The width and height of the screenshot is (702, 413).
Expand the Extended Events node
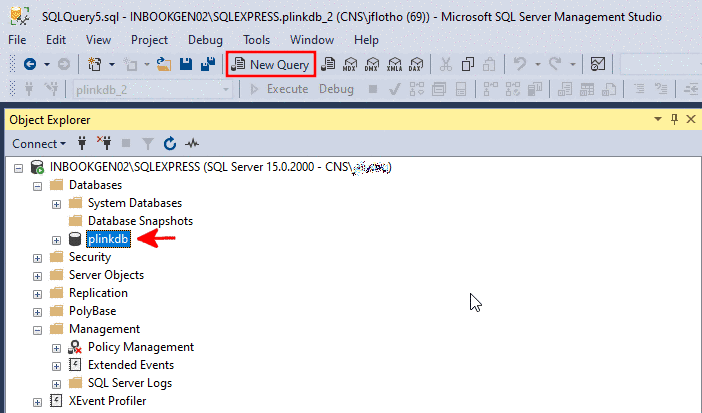[x=56, y=366]
